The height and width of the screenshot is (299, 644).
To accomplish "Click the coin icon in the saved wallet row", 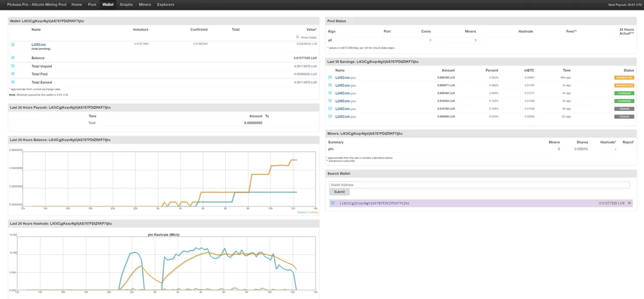I will pyautogui.click(x=333, y=203).
